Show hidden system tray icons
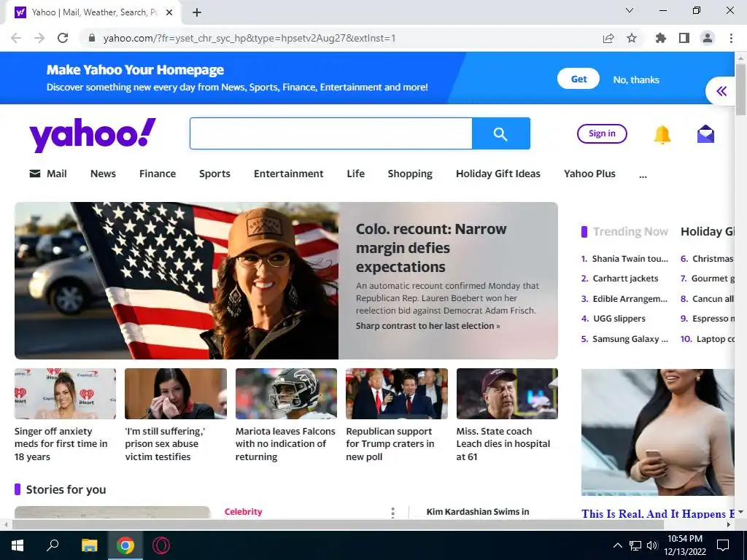 (x=617, y=545)
